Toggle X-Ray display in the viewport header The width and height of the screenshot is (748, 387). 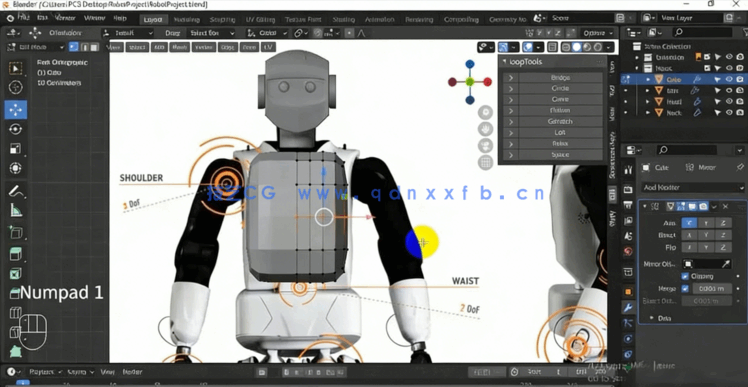(x=552, y=47)
